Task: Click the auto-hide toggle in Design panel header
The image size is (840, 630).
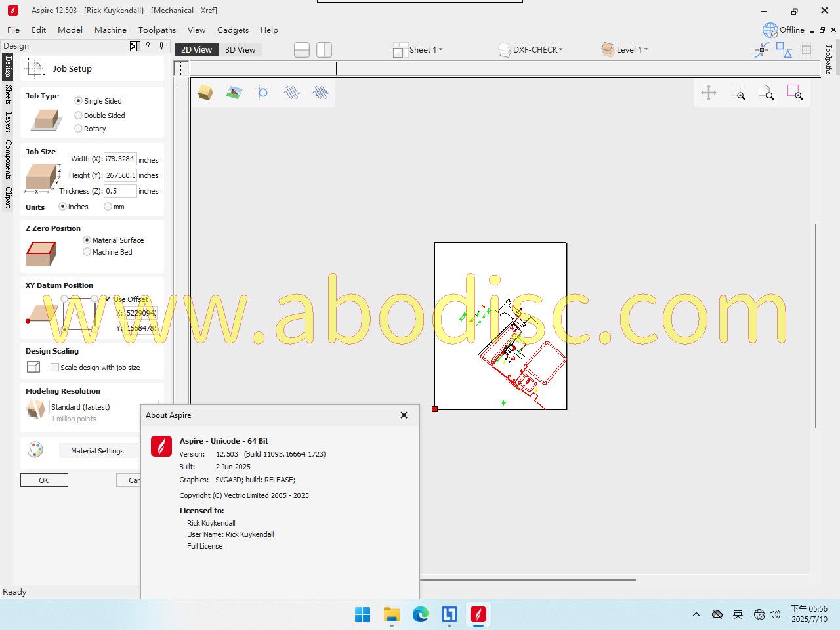Action: coord(135,46)
